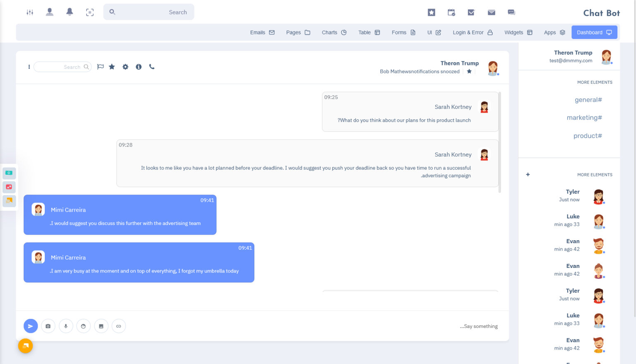
Task: Open the chat options vertical dots menu
Action: pyautogui.click(x=29, y=67)
